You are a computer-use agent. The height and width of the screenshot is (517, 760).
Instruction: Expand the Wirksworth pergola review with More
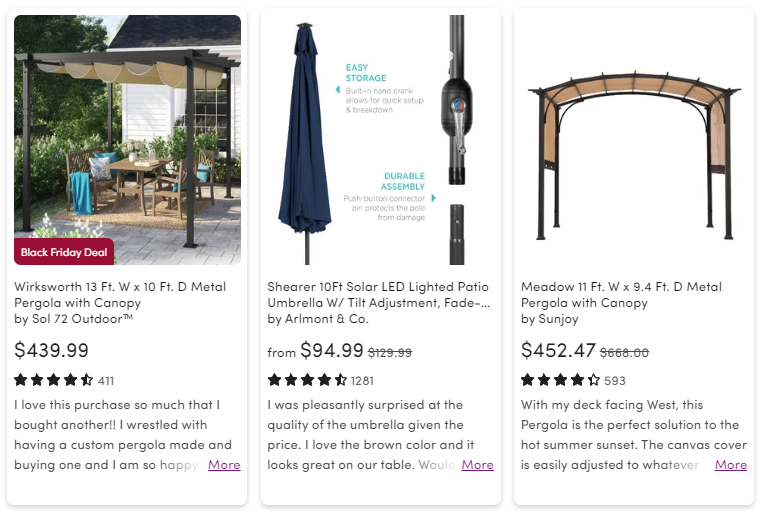[224, 465]
